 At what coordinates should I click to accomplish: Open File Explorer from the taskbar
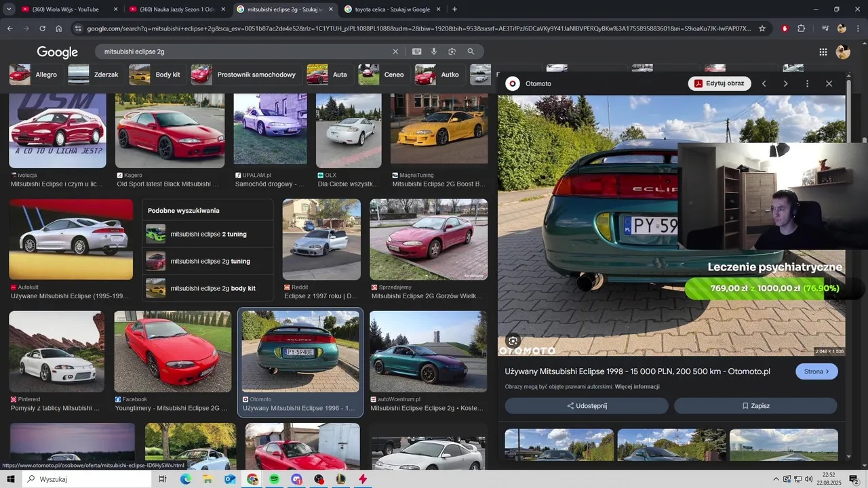coord(208,479)
